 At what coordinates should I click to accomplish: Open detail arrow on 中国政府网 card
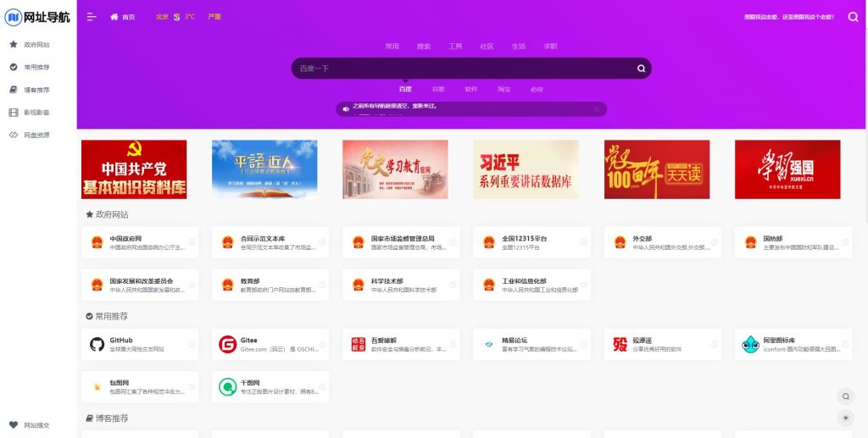tap(192, 242)
